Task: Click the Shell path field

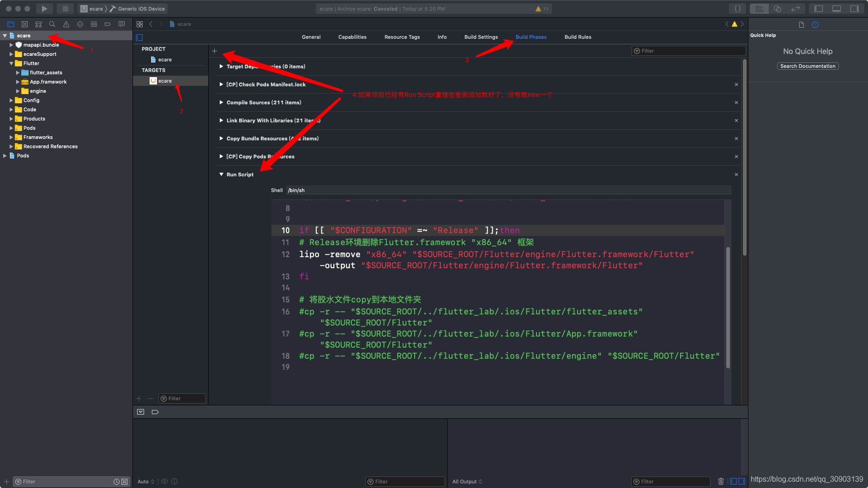Action: pos(508,190)
